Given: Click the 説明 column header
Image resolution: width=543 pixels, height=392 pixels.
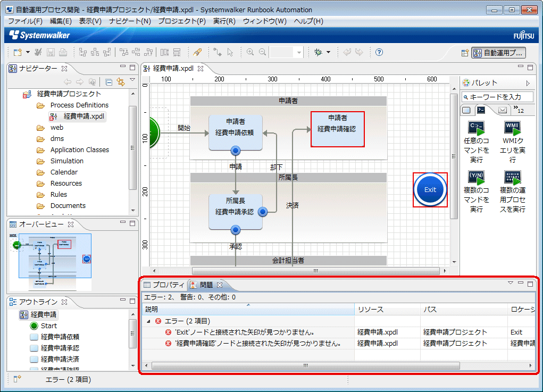Looking at the screenshot, I should tap(248, 309).
